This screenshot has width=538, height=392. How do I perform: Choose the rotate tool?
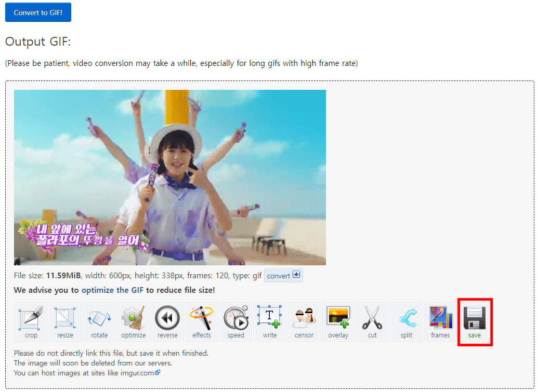tap(99, 322)
